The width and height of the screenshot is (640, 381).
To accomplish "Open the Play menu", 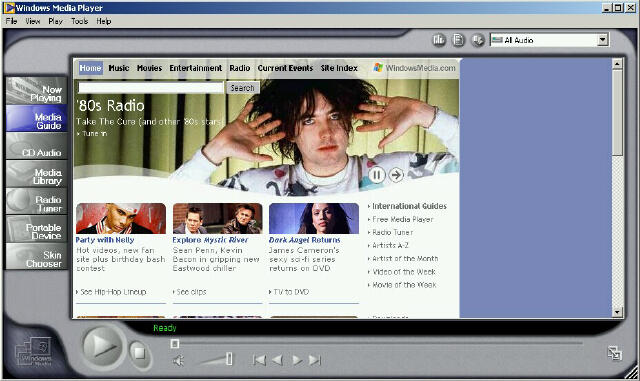I will (x=56, y=21).
